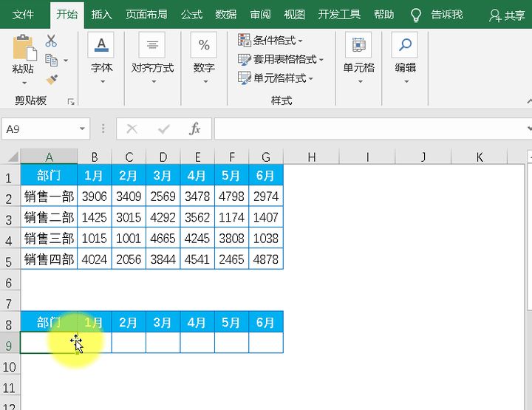Click the formula bar Cancel X icon

click(x=132, y=129)
